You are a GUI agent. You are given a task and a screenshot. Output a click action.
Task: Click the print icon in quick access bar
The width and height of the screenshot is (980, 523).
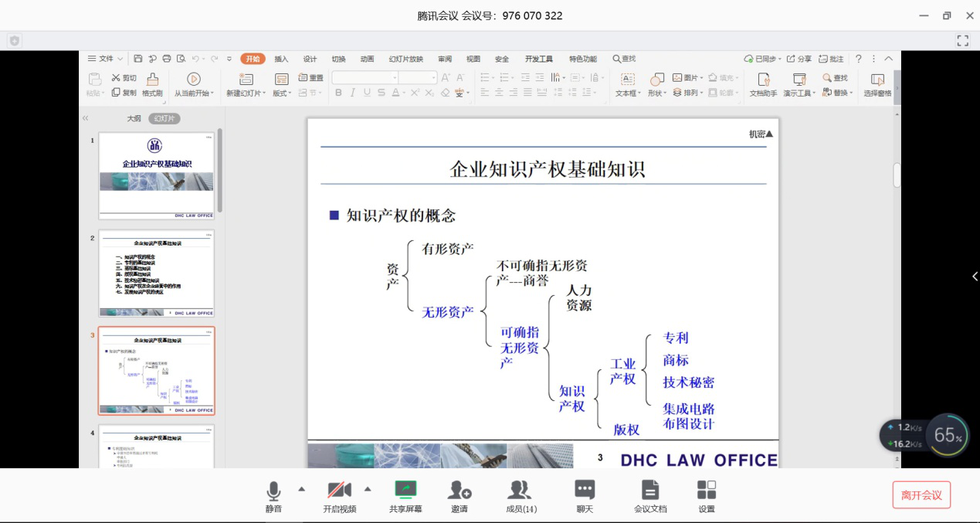tap(166, 59)
